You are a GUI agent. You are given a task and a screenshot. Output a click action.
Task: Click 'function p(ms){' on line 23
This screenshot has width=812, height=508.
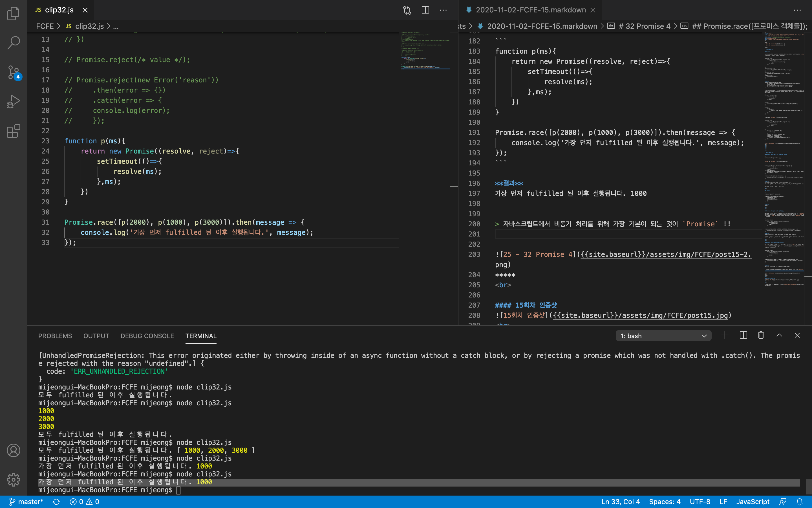[95, 141]
